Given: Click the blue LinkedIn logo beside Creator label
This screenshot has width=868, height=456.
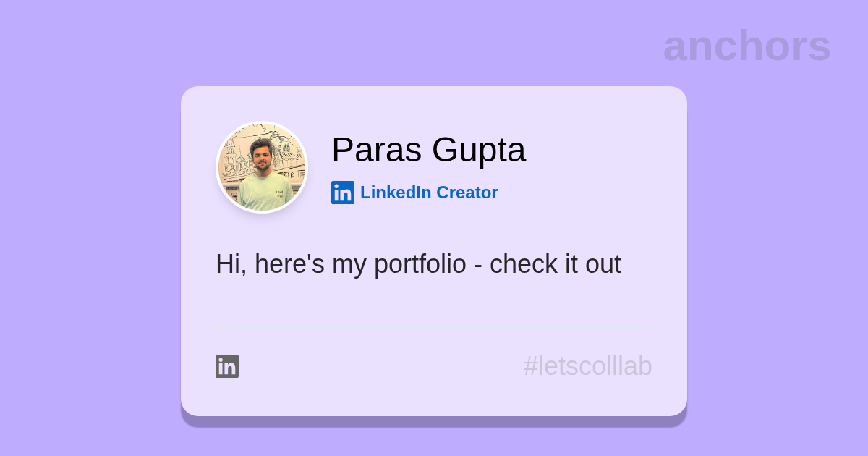Looking at the screenshot, I should pos(343,193).
